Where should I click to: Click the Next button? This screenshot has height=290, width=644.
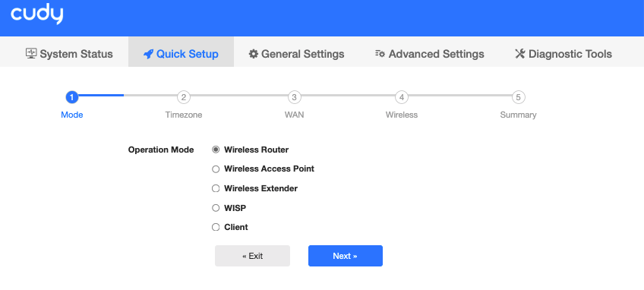click(x=346, y=256)
